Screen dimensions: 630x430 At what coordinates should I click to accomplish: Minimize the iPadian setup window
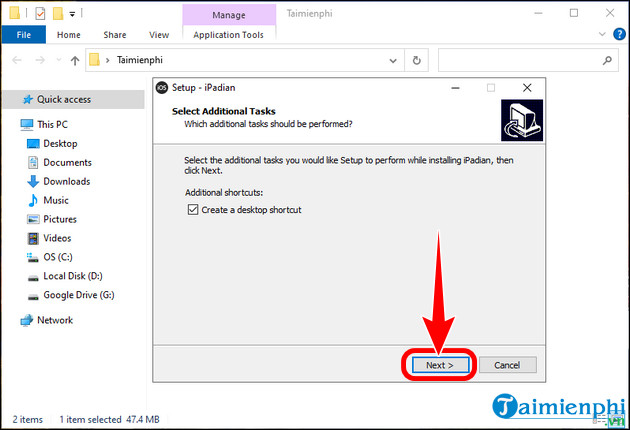pyautogui.click(x=455, y=88)
